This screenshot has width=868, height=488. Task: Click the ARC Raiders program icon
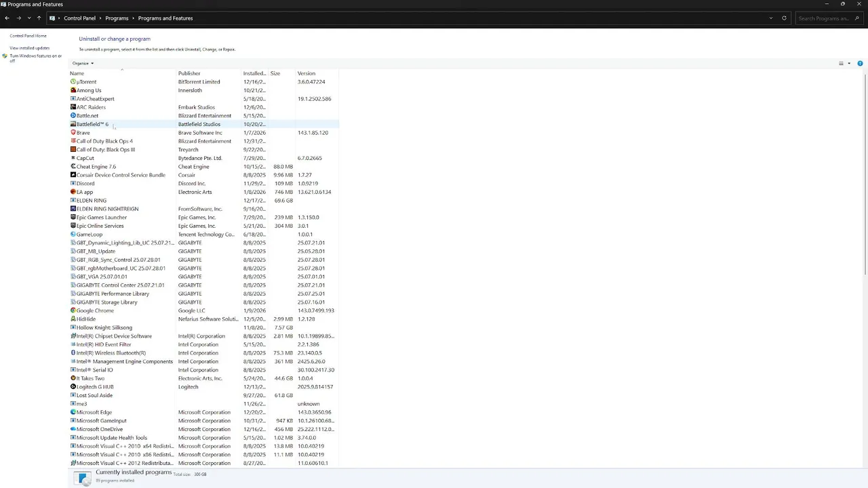point(73,107)
